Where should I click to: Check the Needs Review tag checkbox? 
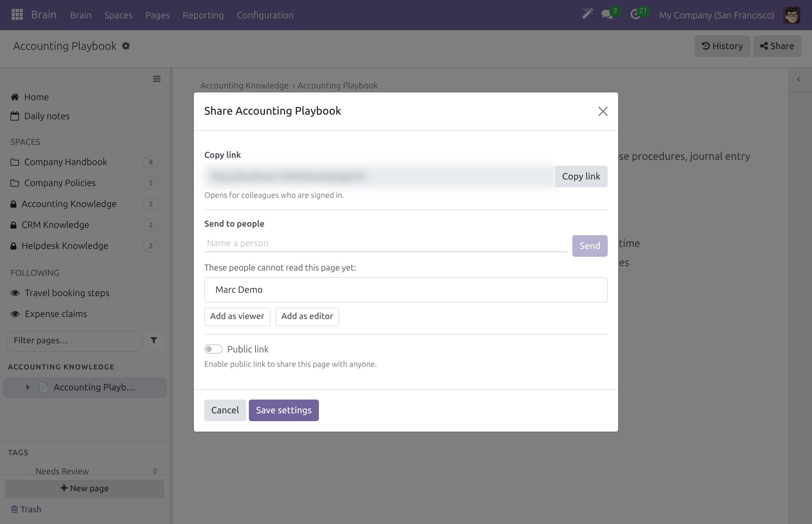coord(27,471)
